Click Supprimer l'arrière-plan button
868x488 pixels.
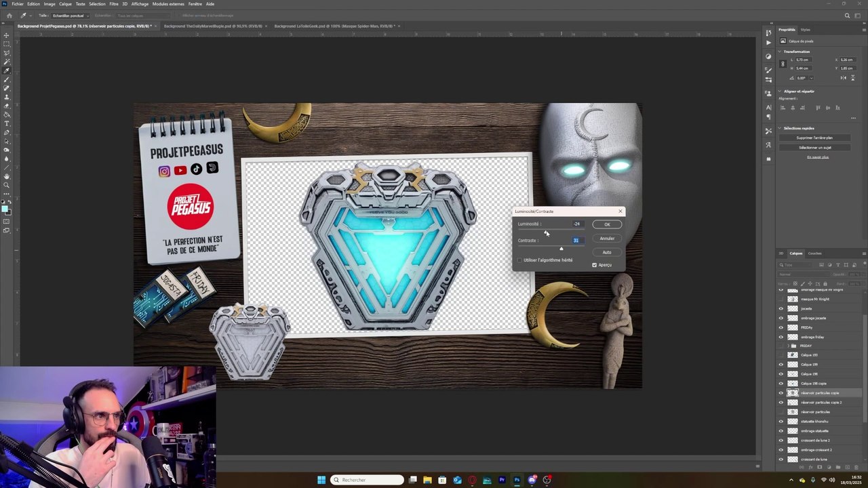(x=815, y=138)
